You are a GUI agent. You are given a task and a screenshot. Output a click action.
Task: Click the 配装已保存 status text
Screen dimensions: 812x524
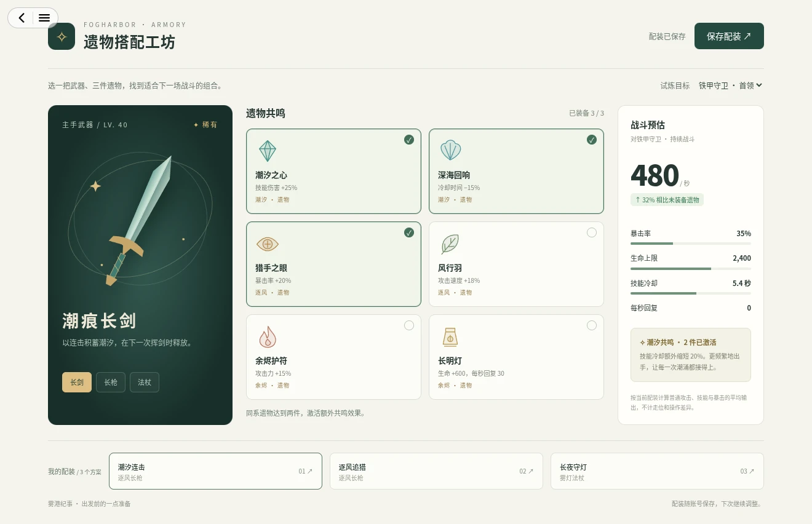pyautogui.click(x=667, y=36)
